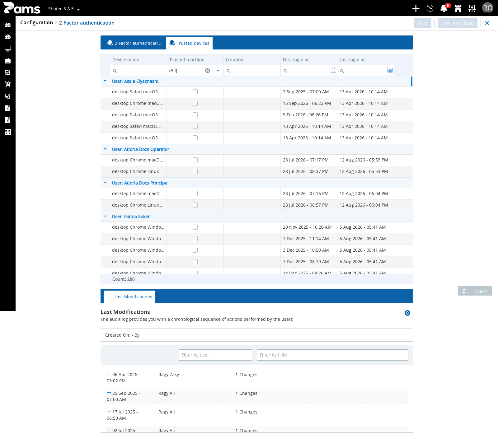Open calendar picker for Last login at filter
The width and height of the screenshot is (498, 448).
point(390,70)
